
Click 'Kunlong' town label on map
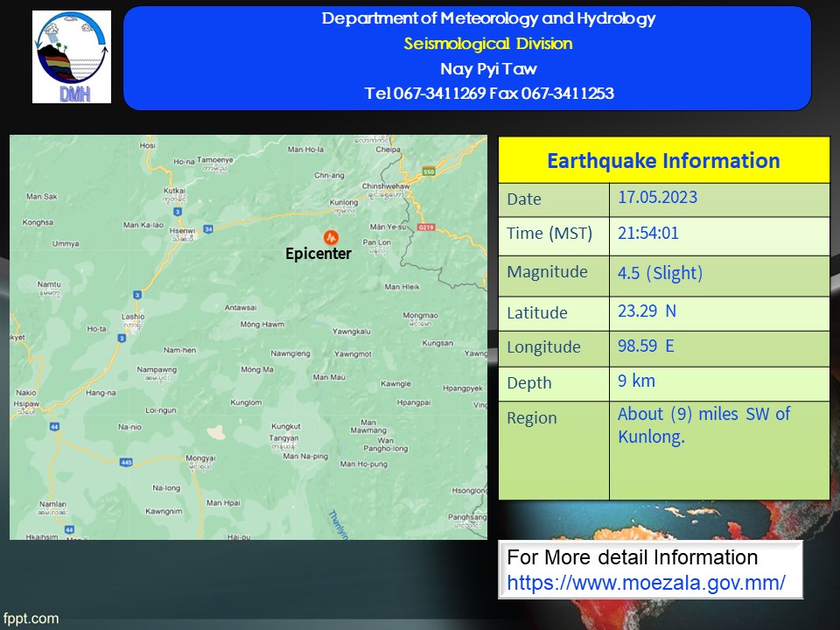[343, 202]
